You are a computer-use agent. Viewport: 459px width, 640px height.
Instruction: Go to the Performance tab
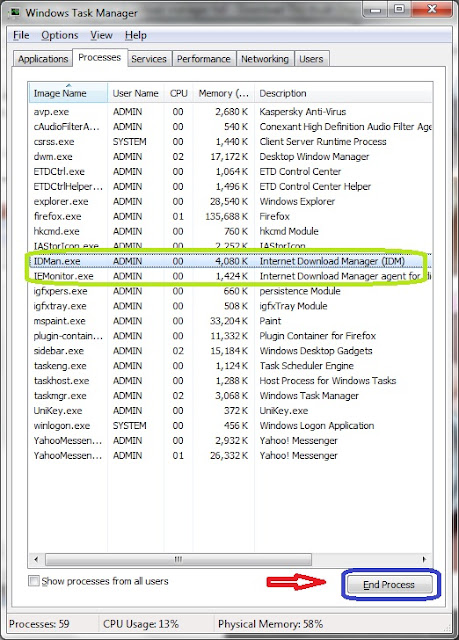point(204,59)
